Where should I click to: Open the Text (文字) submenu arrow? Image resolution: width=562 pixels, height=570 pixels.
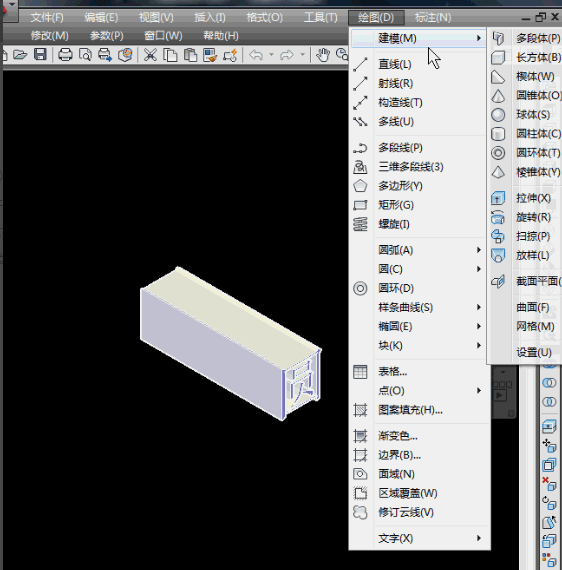pyautogui.click(x=479, y=538)
